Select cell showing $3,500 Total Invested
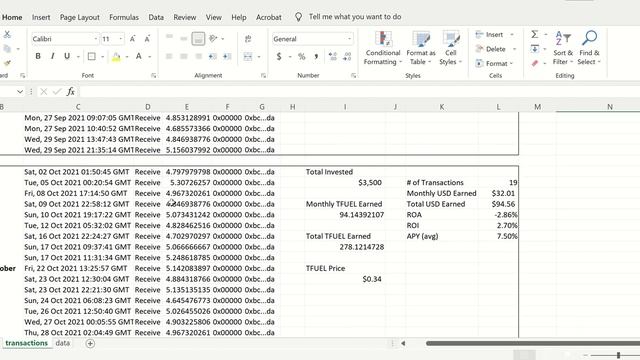 point(345,182)
